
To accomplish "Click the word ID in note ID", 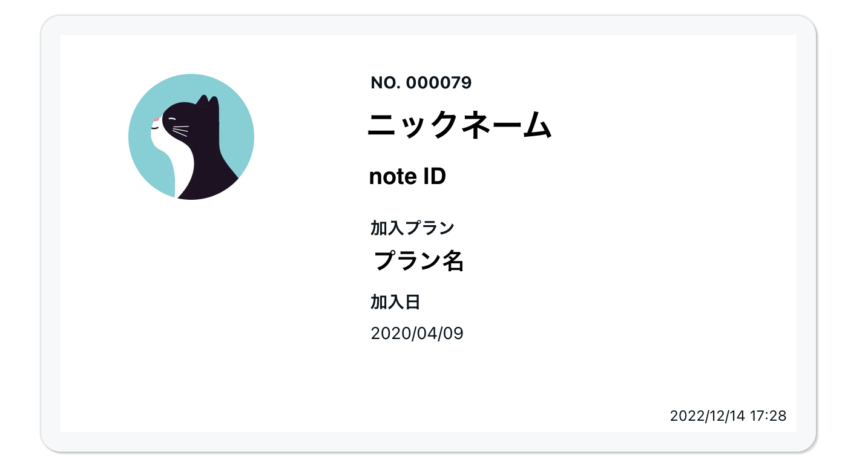I will click(434, 177).
